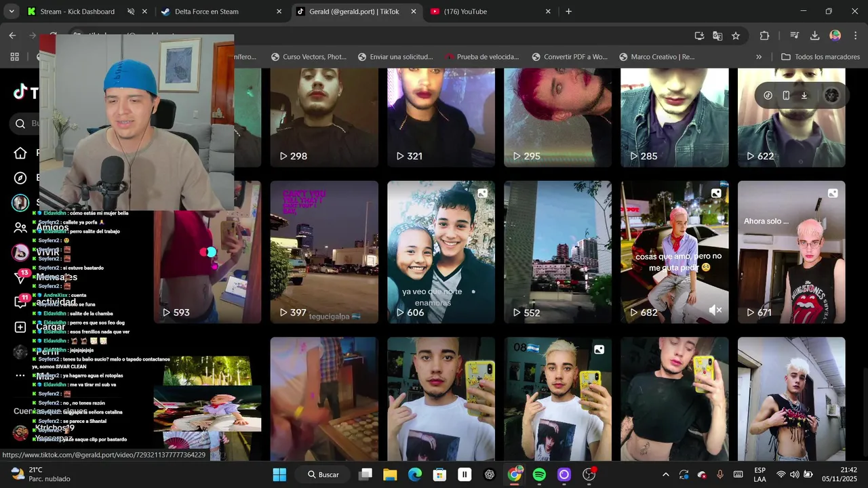Screen dimensions: 868x488
Task: Show hidden system tray icons
Action: pos(665,474)
